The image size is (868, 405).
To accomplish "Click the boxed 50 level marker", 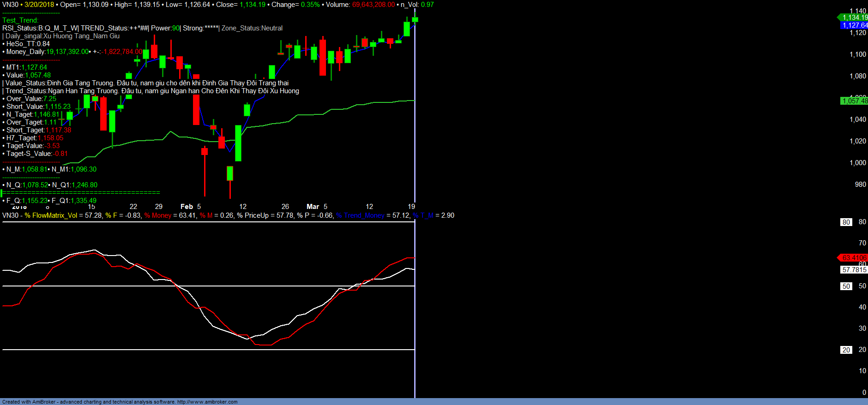I will coord(846,286).
